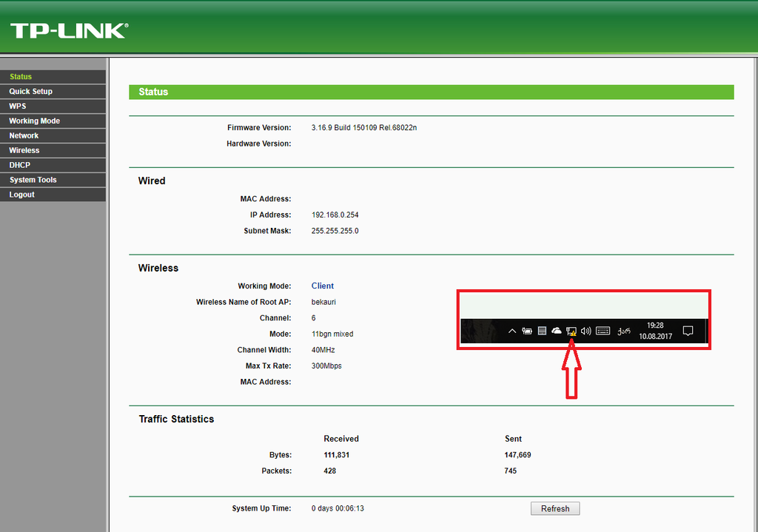Click the subnet mask 255.255.255.0

tap(335, 231)
